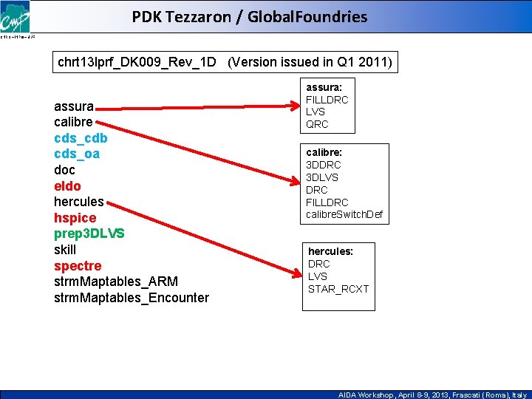The image size is (532, 399).
Task: Click the green 'prep3DLVS' entry
Action: pos(89,233)
